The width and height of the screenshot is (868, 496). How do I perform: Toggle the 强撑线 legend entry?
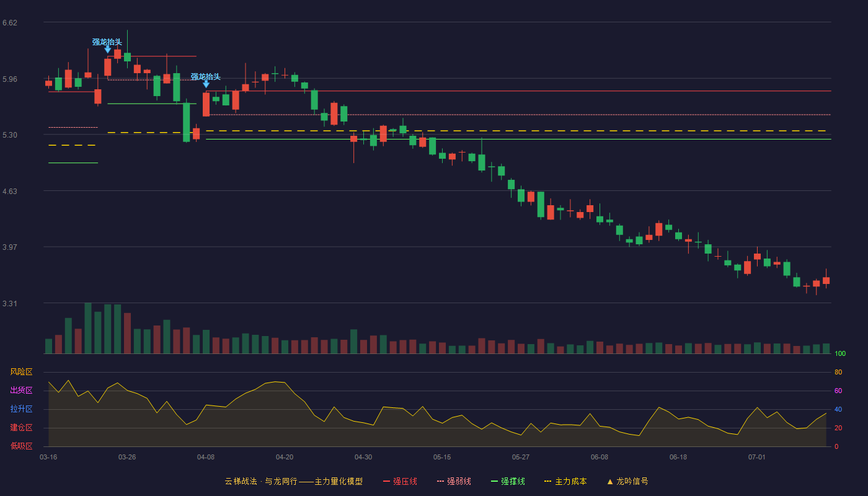[508, 481]
